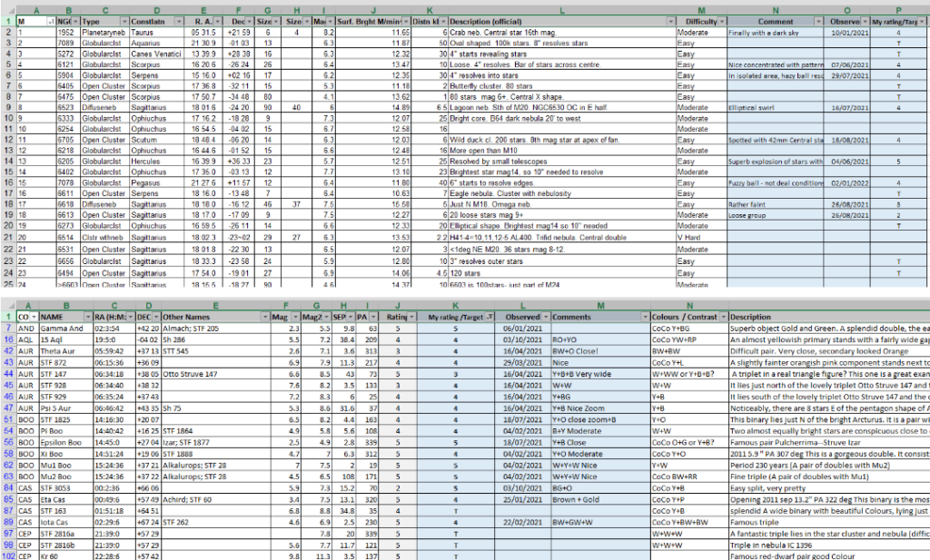Open the applied filter on My rating /Target in the lower table
Image resolution: width=930 pixels, height=560 pixels.
click(490, 317)
